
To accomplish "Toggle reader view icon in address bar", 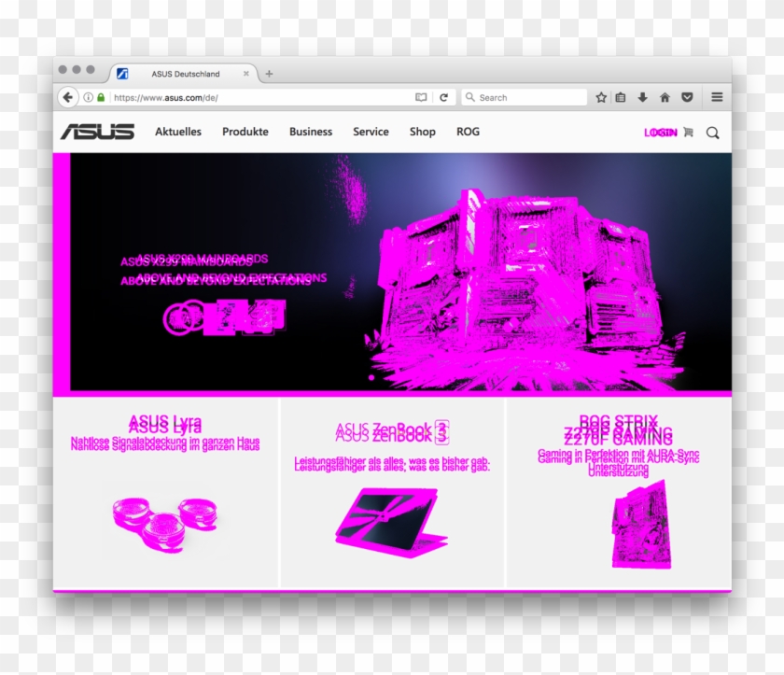I will point(421,97).
